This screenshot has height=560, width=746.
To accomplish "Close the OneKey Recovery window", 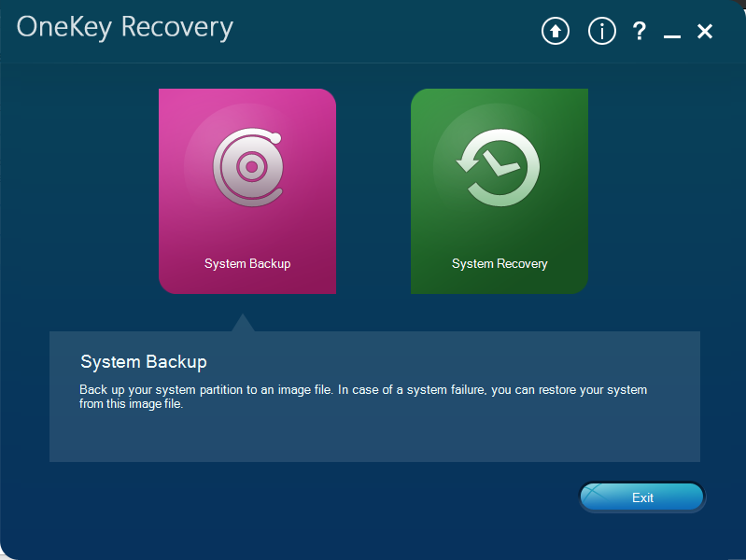I will (x=705, y=32).
